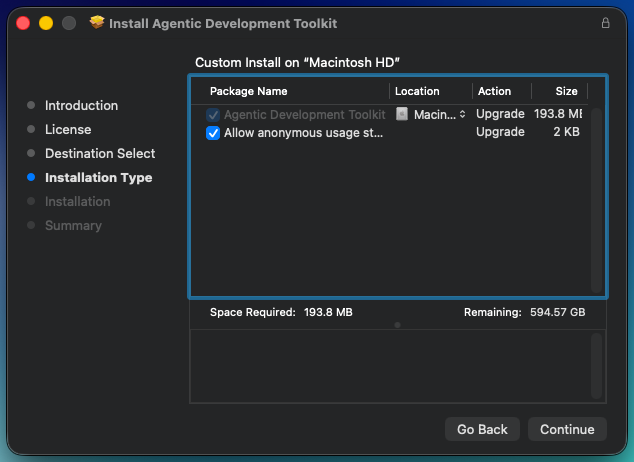Click the Agentic Development Toolkit package name
The height and width of the screenshot is (462, 634).
point(304,115)
